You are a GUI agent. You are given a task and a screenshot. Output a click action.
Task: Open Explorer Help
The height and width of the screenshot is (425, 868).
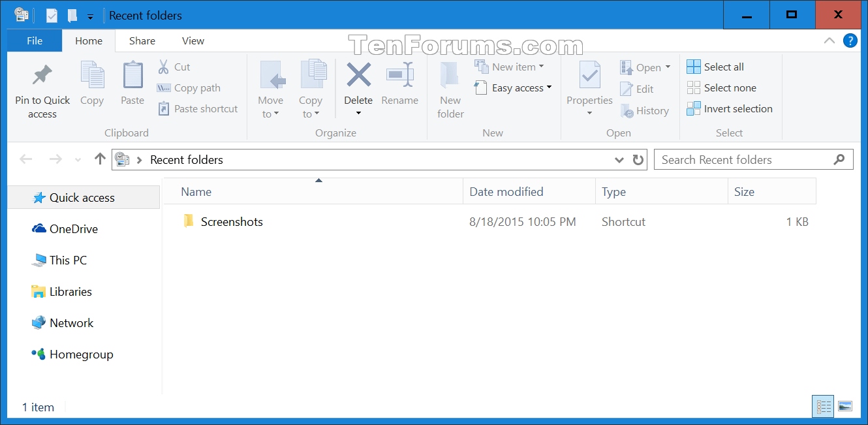pos(850,40)
